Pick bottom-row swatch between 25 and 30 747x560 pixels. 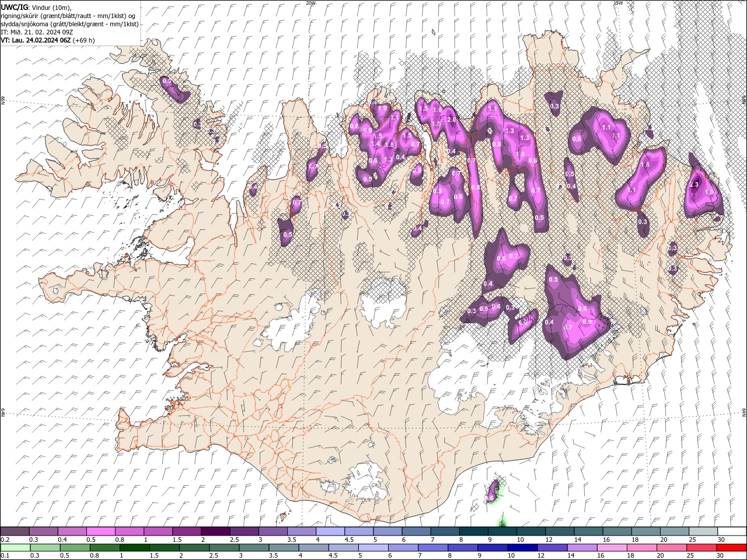(701, 548)
